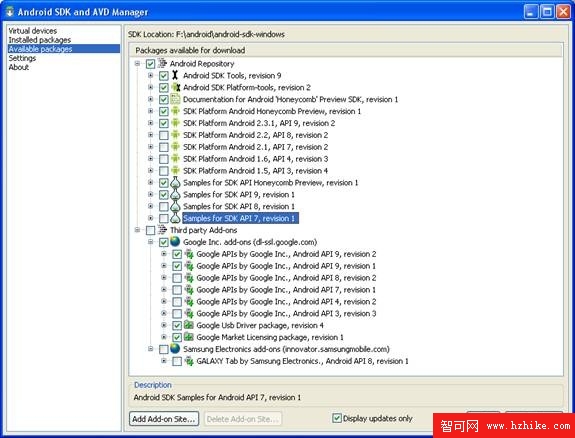
Task: Click the Honeycomb Preview platform robot icon
Action: click(x=176, y=111)
